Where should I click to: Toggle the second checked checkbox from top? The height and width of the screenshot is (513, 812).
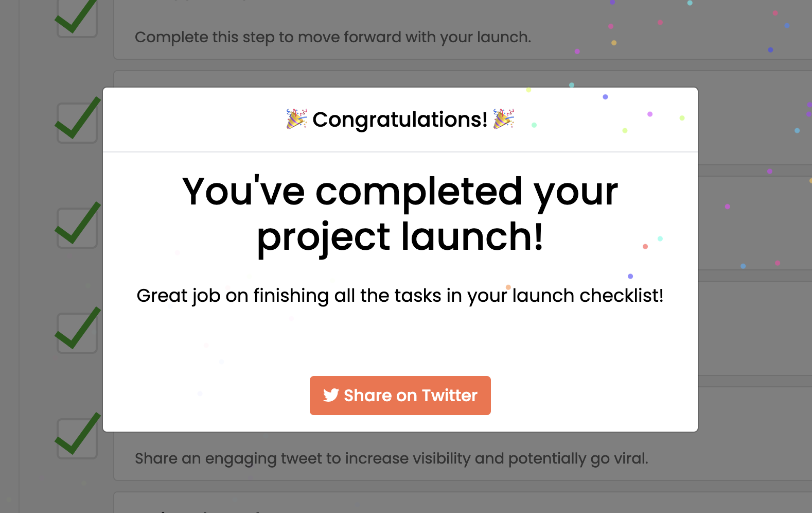[x=77, y=123]
